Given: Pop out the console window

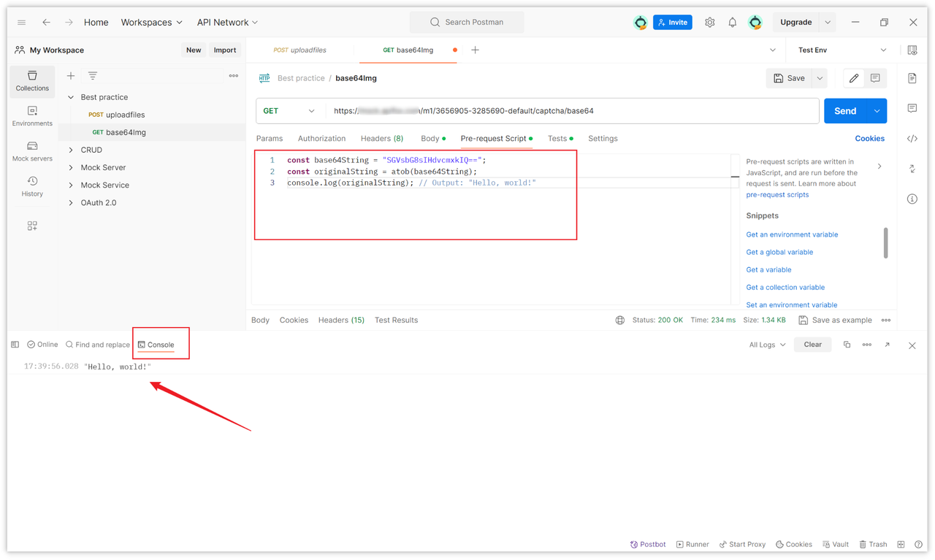Looking at the screenshot, I should (x=887, y=345).
